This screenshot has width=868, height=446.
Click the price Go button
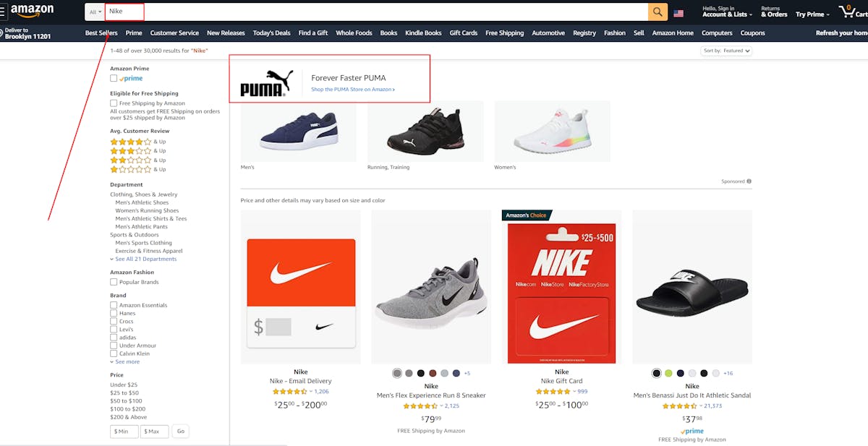click(x=181, y=431)
